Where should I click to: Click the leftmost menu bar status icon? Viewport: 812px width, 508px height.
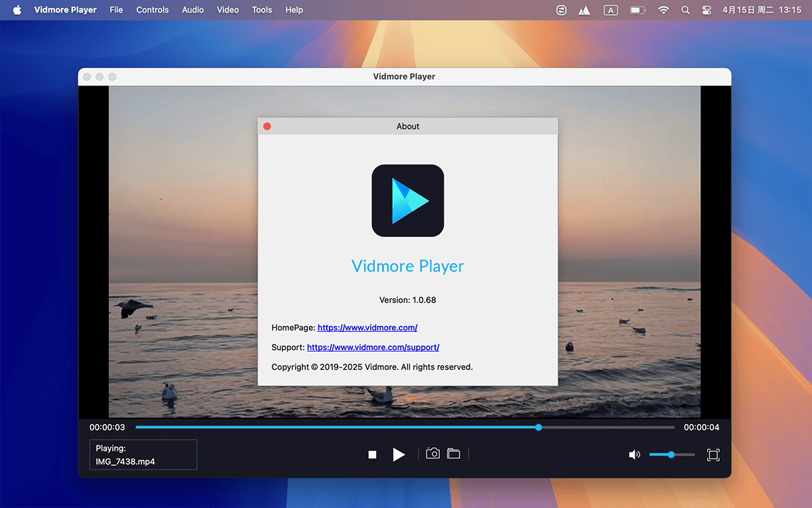[561, 10]
